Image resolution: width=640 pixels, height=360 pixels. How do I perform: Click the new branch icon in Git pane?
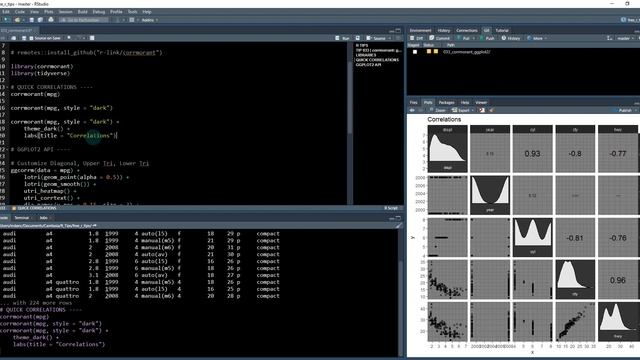[x=609, y=38]
